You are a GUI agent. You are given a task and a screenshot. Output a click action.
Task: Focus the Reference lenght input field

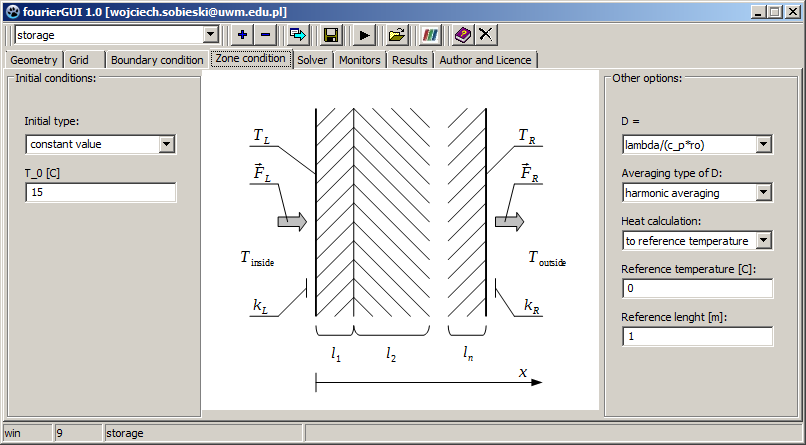coord(696,337)
